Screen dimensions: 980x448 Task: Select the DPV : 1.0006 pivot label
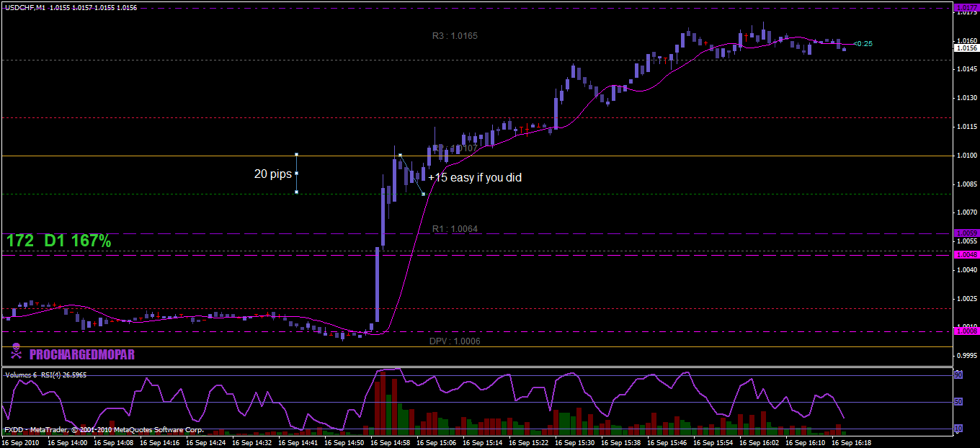click(x=455, y=341)
